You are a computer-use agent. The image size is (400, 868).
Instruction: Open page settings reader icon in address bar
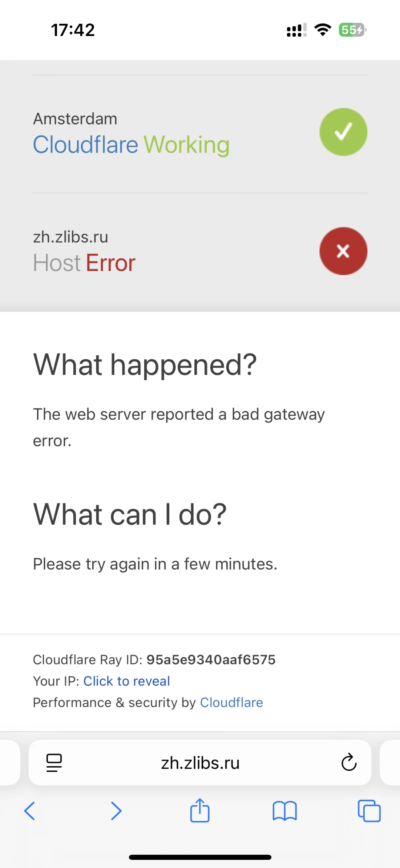(x=54, y=763)
